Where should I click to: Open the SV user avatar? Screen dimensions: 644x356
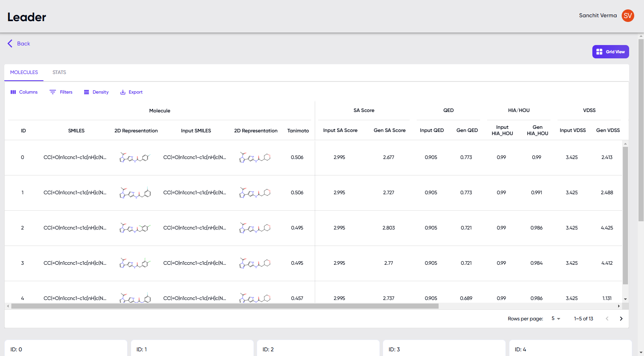[628, 16]
